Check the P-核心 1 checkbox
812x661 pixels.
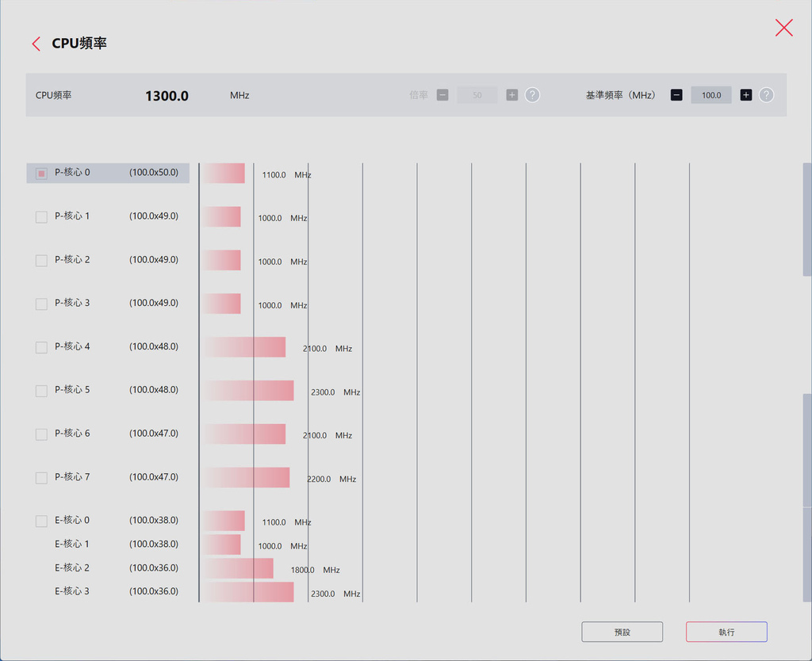point(41,217)
